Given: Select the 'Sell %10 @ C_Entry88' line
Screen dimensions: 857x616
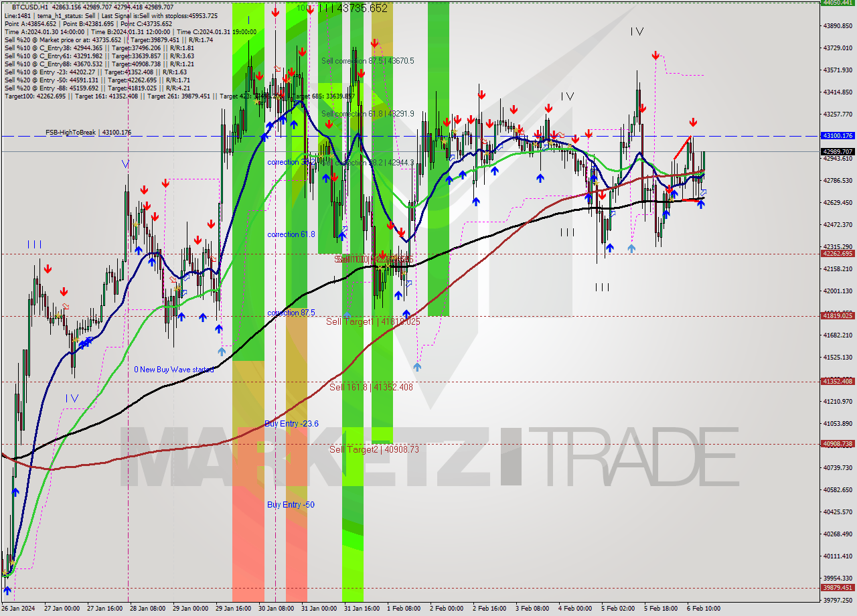Looking at the screenshot, I should point(99,64).
